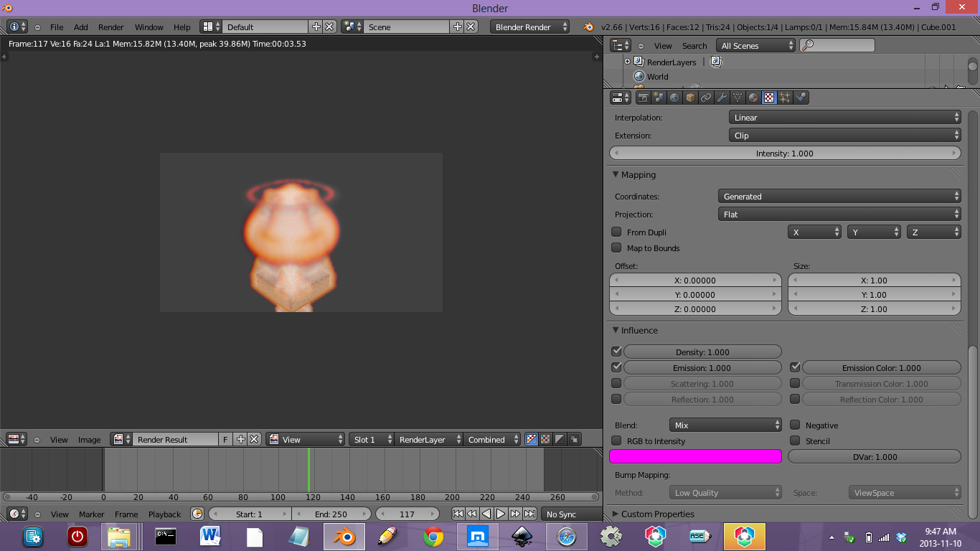Check RGB to Intensity
The image size is (980, 551).
click(616, 441)
